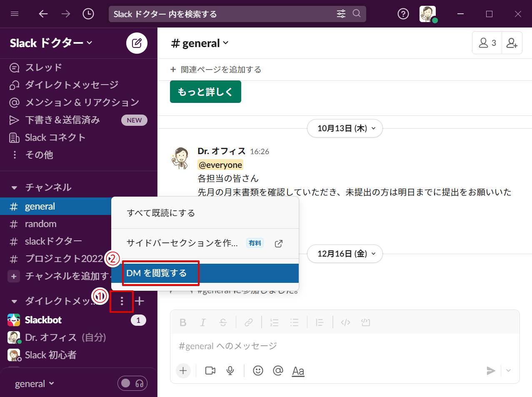Click the microphone icon to record audio

(x=230, y=370)
